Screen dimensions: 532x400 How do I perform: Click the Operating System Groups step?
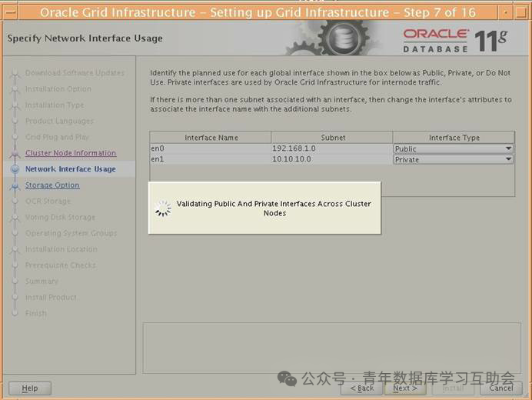tap(71, 233)
